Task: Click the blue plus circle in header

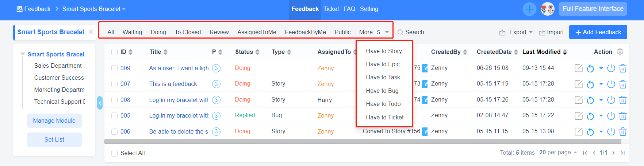Action: [529, 9]
